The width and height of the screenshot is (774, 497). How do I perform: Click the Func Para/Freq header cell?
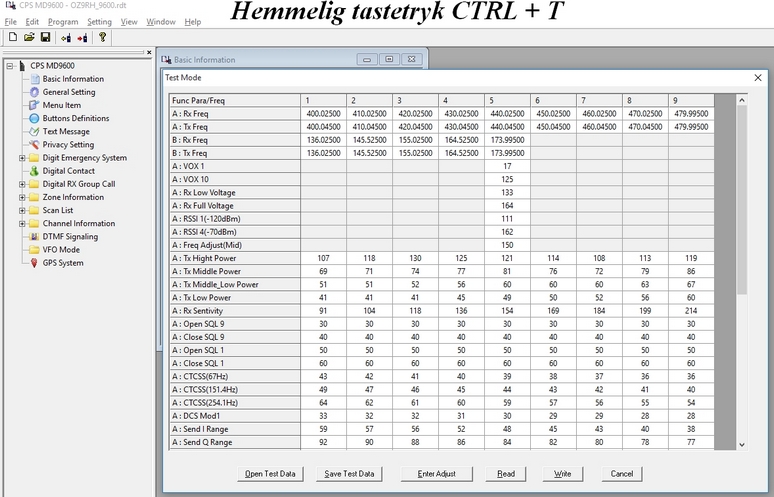point(234,100)
